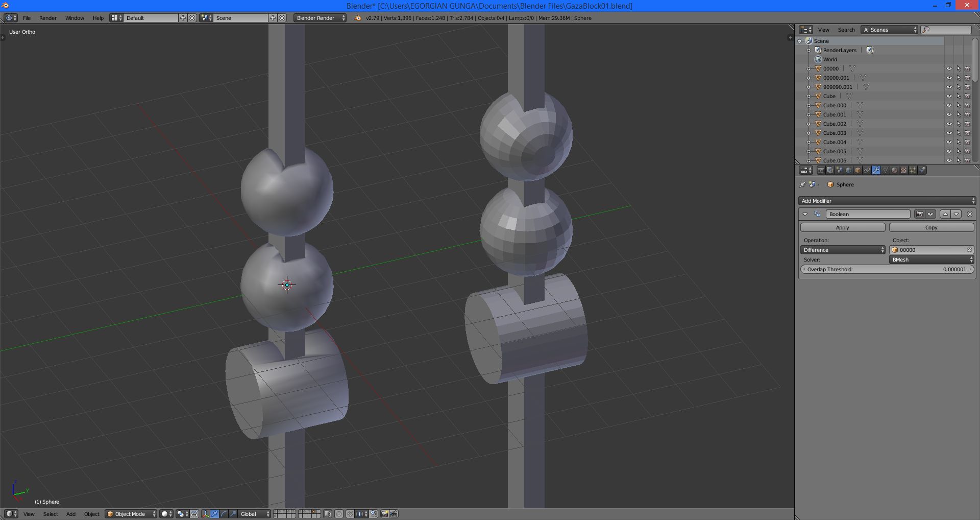Click the Blender logo in info header

358,18
